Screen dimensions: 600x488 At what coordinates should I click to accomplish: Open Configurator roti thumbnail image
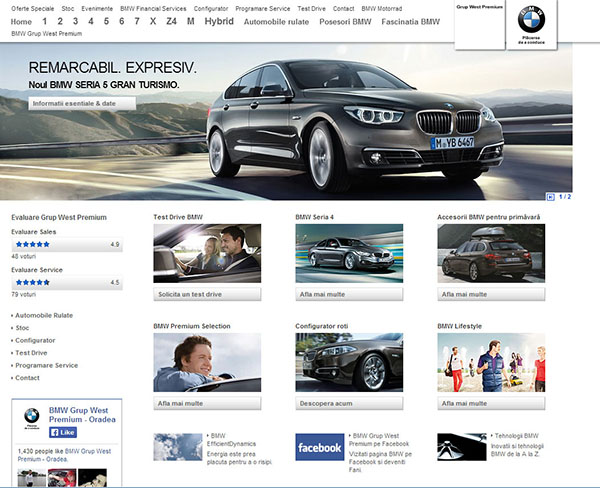[x=349, y=362]
